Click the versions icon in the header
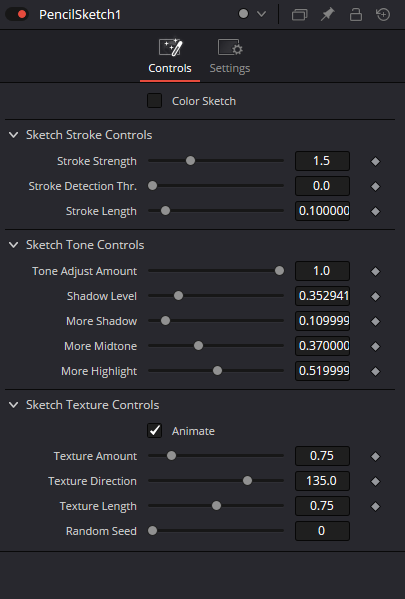Image resolution: width=405 pixels, height=599 pixels. pyautogui.click(x=300, y=15)
